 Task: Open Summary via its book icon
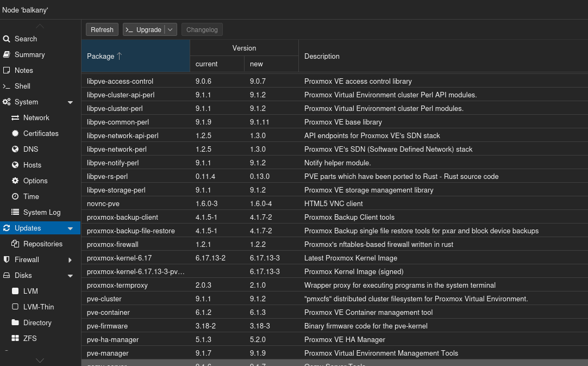tap(7, 55)
